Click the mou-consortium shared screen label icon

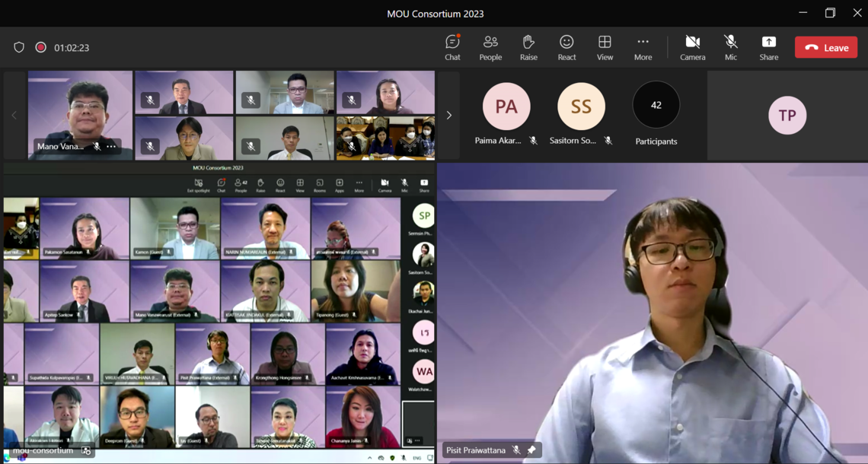(x=86, y=451)
